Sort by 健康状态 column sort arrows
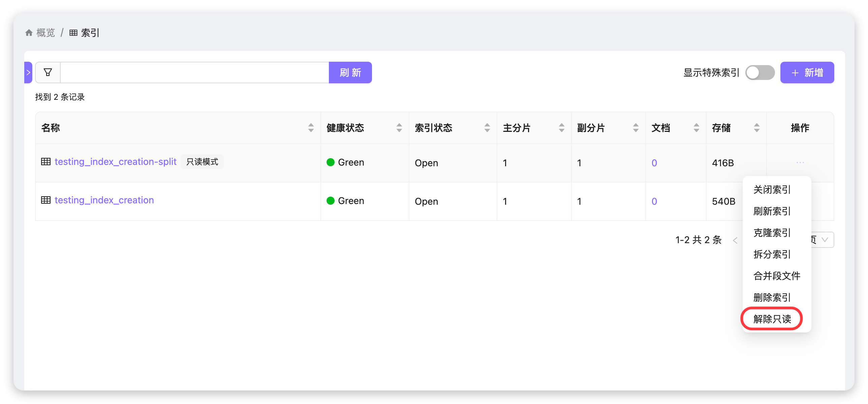The image size is (868, 404). [x=399, y=128]
